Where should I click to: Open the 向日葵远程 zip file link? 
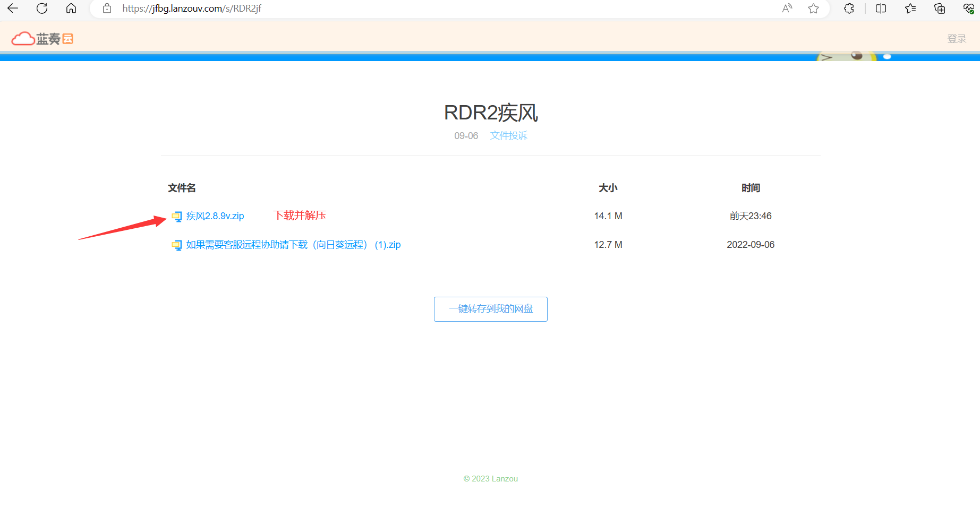coord(293,245)
